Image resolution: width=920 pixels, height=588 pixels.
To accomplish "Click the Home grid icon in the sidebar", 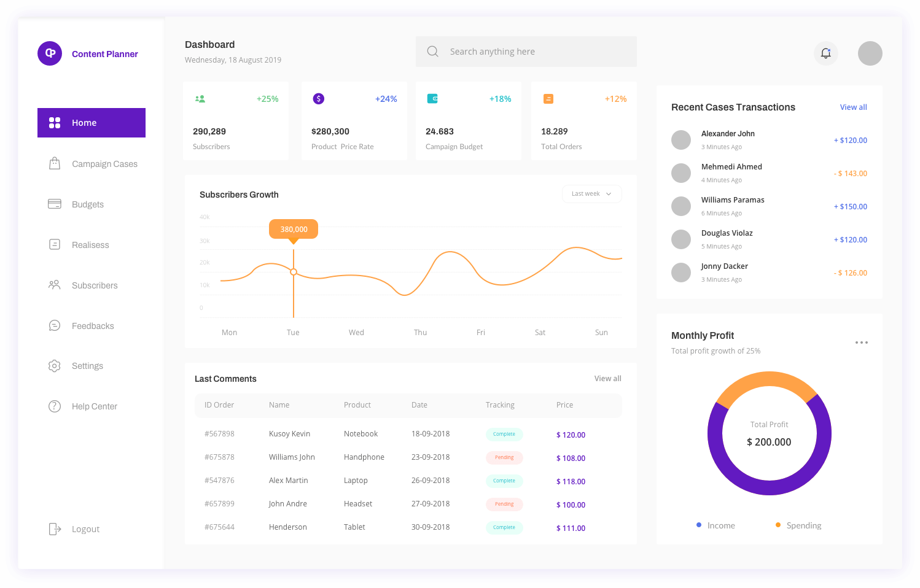I will [55, 123].
